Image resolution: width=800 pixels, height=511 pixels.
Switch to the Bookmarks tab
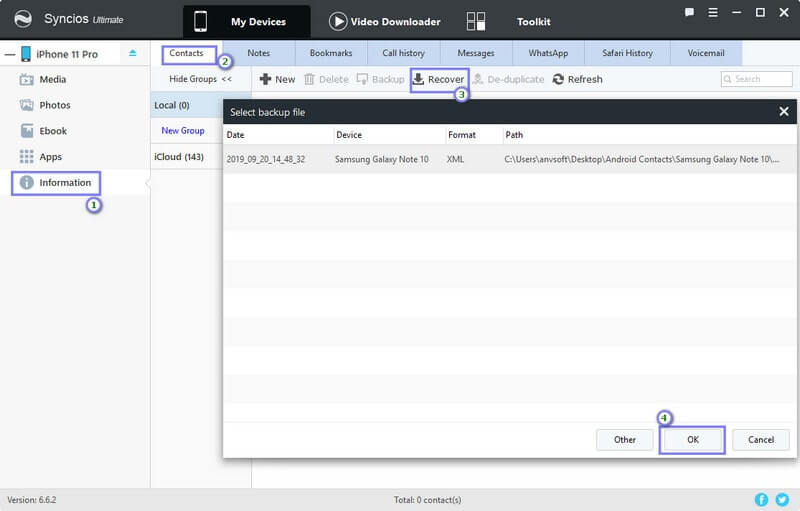point(331,53)
